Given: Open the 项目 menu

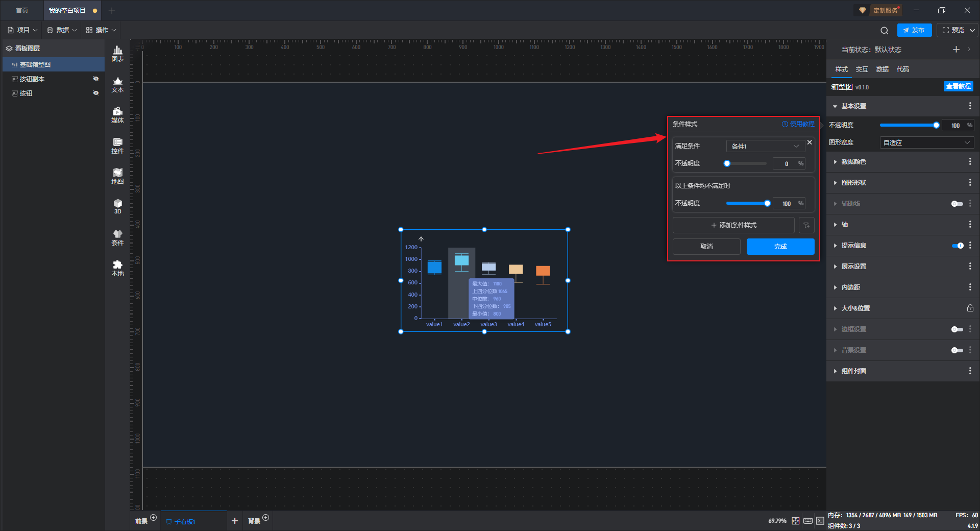Looking at the screenshot, I should tap(23, 30).
